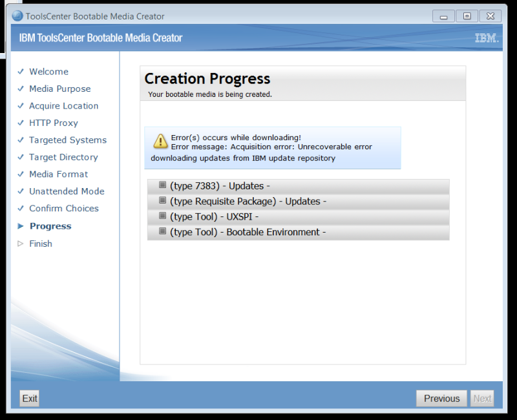Viewport: 517px width, 420px height.
Task: Open the Finish step
Action: [41, 244]
